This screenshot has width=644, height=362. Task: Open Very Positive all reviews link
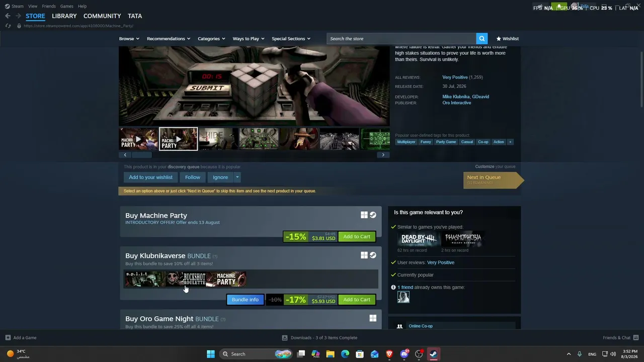click(x=455, y=77)
